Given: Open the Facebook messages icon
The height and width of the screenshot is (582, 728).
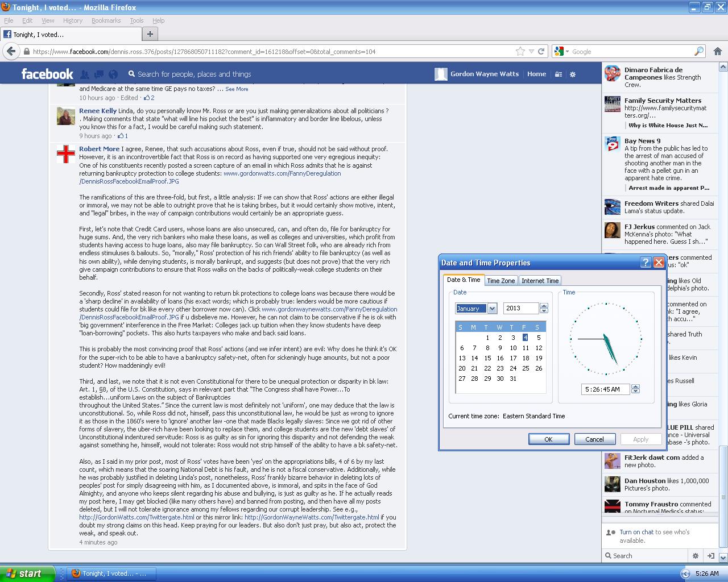Looking at the screenshot, I should tap(99, 74).
